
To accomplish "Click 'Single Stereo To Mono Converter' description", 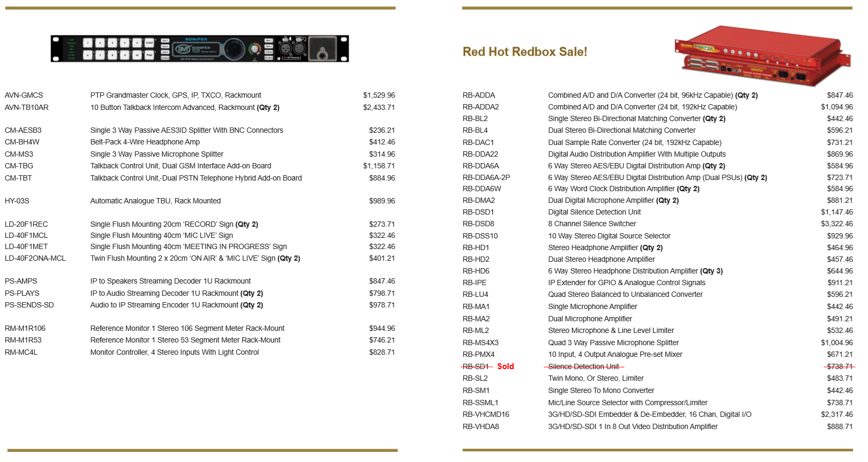I will click(x=601, y=390).
